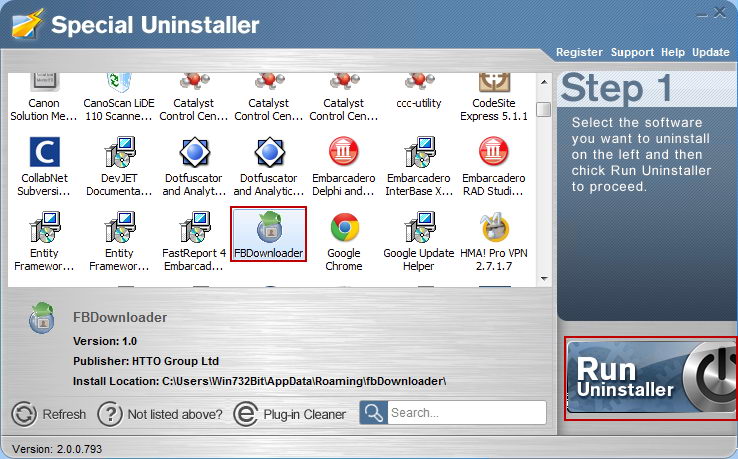Select CanoScan LiDE 110 Scanner entry
Image resolution: width=738 pixels, height=459 pixels.
point(119,98)
